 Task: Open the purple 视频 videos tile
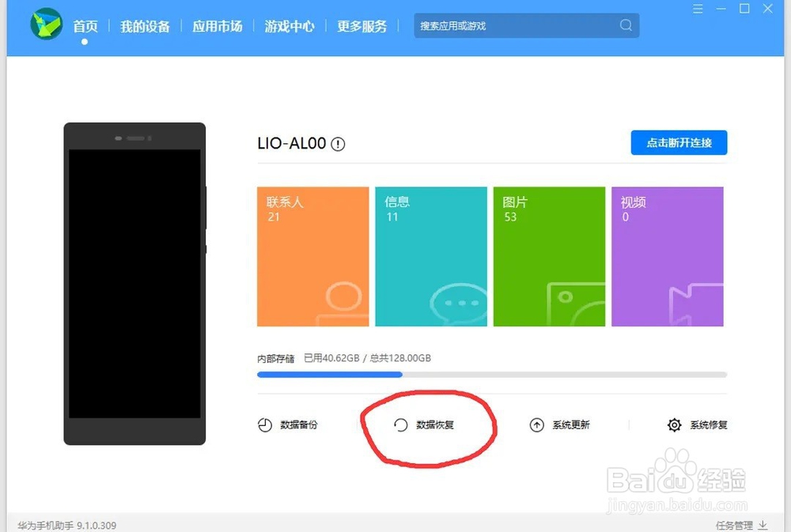point(668,257)
